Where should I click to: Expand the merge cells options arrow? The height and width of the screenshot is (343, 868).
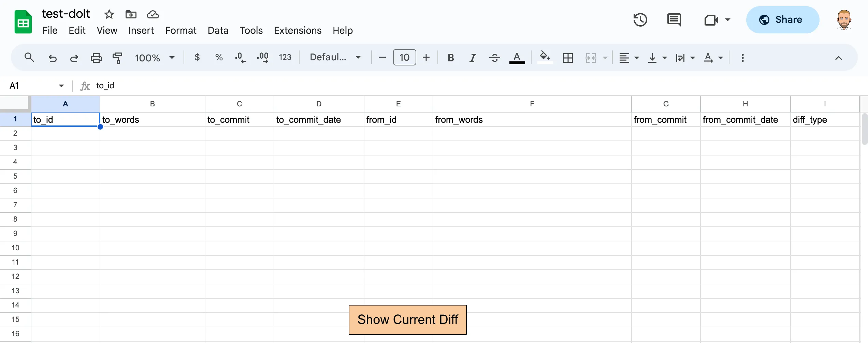[x=605, y=58]
